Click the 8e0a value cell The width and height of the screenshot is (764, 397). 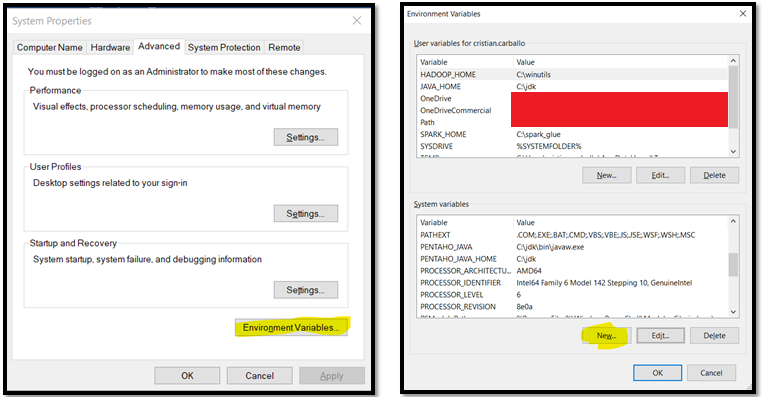(x=524, y=307)
